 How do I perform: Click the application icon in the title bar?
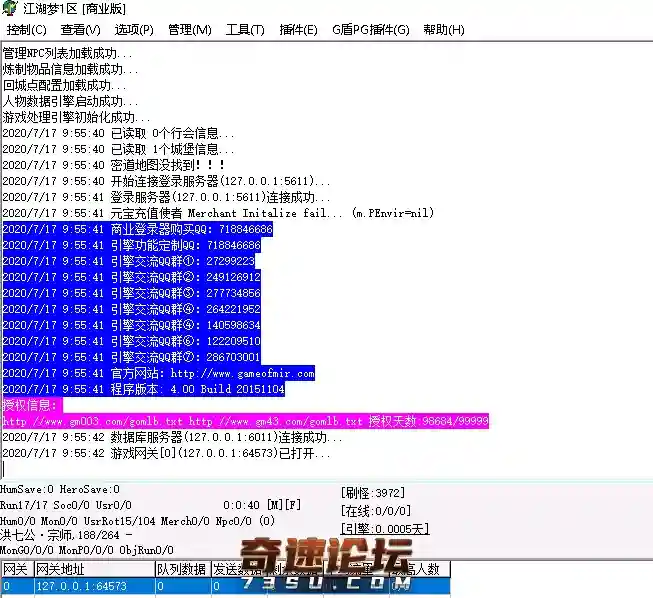(x=9, y=8)
